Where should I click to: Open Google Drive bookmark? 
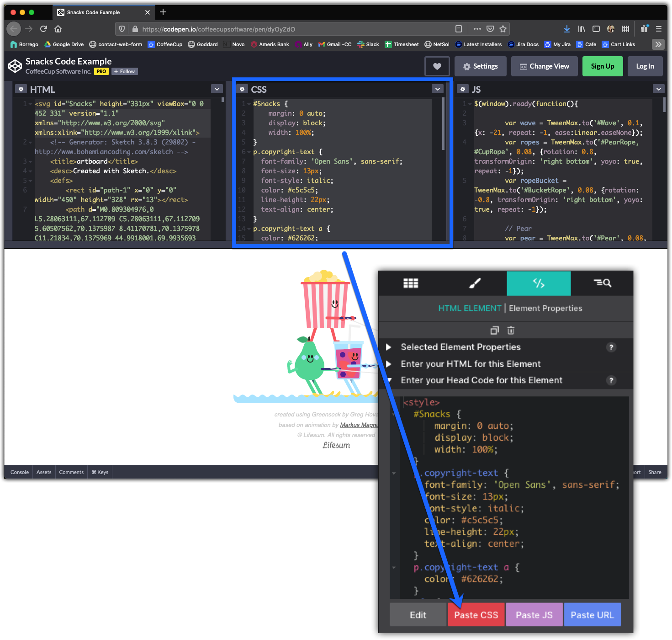tap(64, 44)
